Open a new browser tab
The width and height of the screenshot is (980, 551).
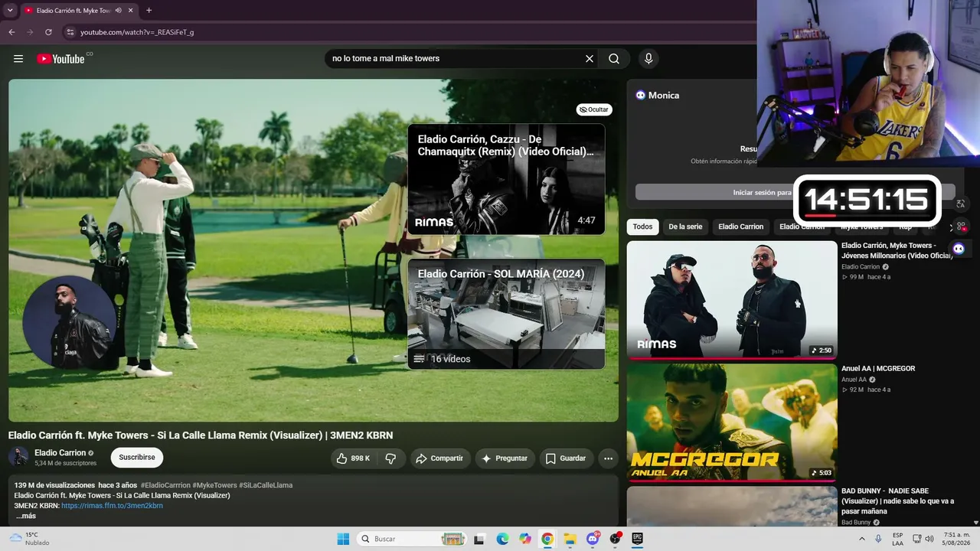(x=149, y=11)
